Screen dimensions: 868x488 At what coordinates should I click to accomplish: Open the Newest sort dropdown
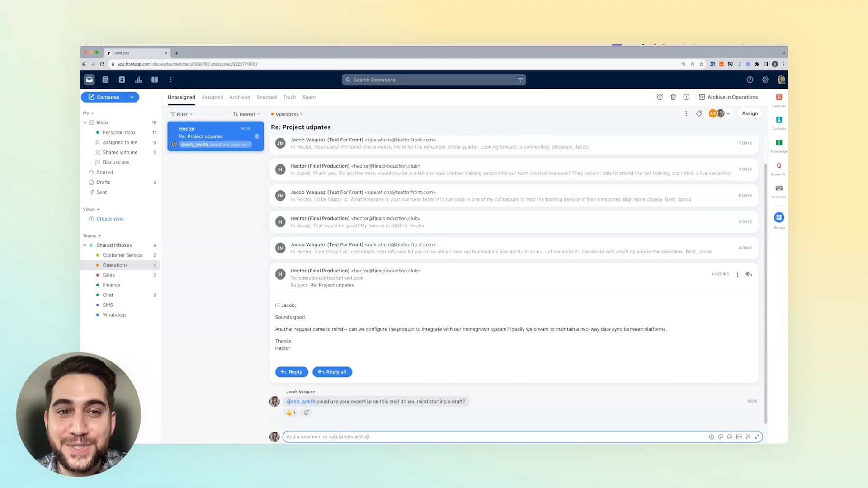pos(246,114)
